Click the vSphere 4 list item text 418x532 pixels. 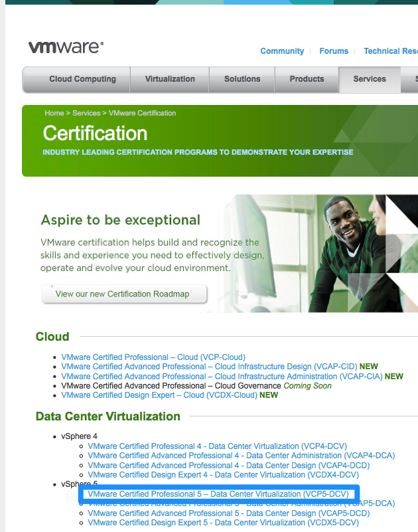(79, 436)
